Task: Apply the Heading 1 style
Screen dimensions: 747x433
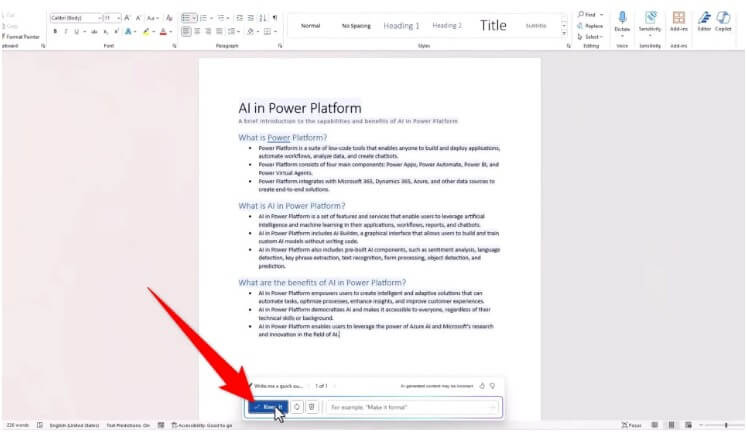Action: 402,26
